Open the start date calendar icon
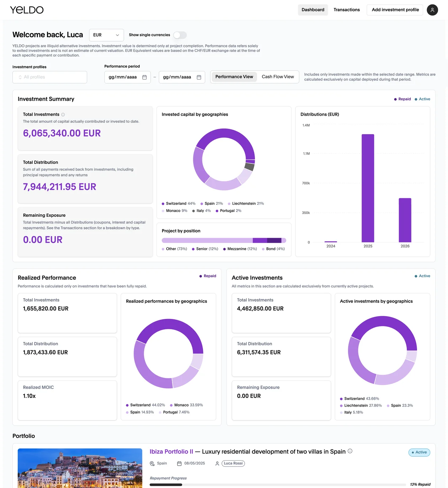The width and height of the screenshot is (448, 488). coord(144,77)
